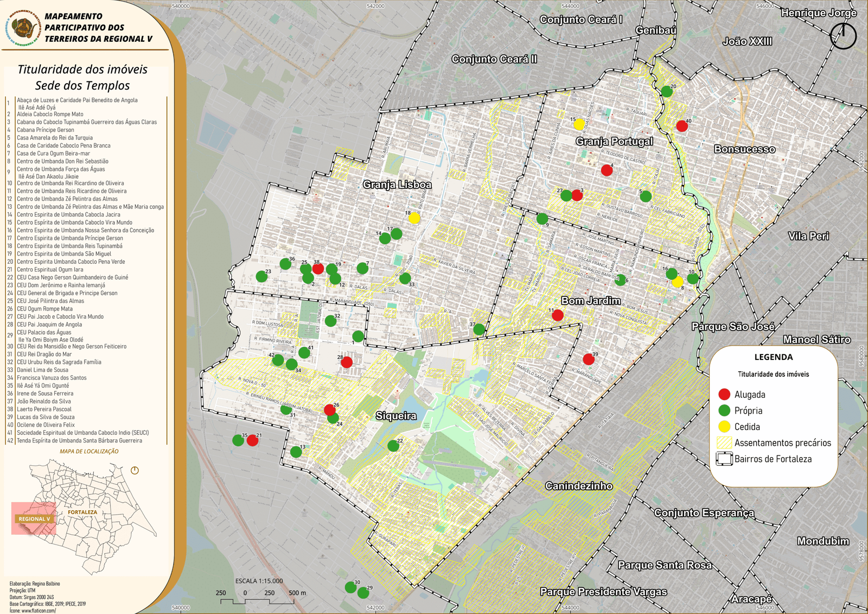Select yellow marker 15 in Granja Portugal
The image size is (868, 614).
[579, 125]
